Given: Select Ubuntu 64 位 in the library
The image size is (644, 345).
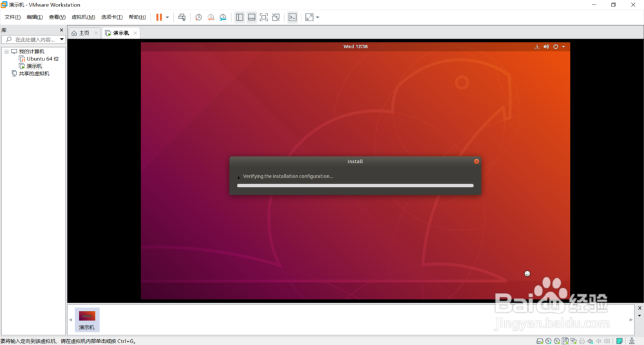Looking at the screenshot, I should (43, 59).
